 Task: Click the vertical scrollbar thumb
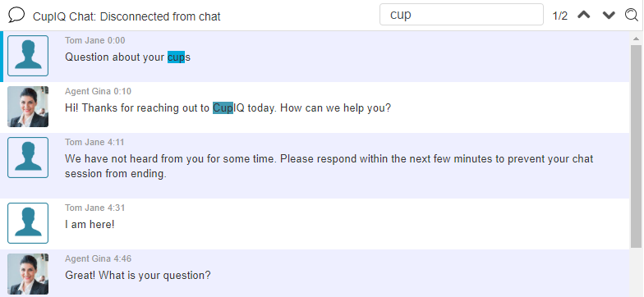[x=636, y=146]
